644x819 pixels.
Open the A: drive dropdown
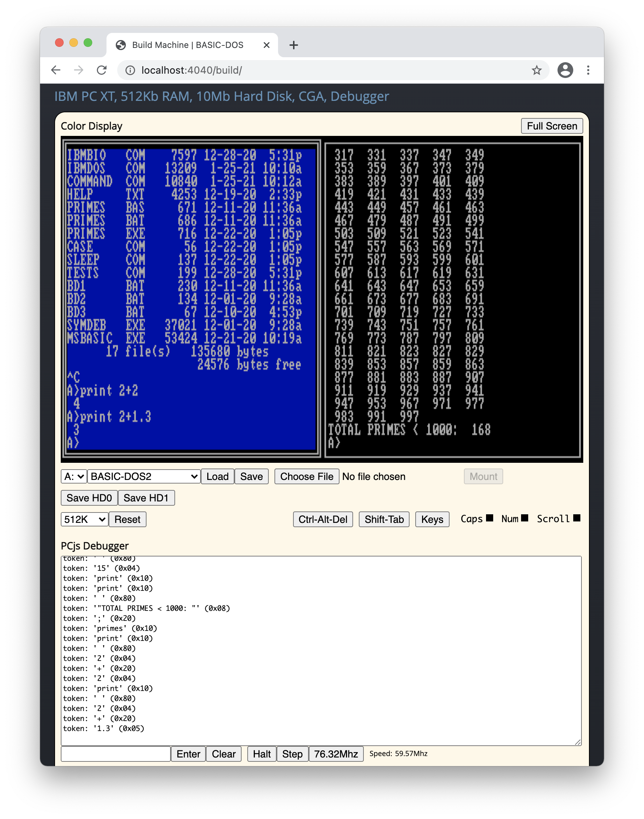tap(74, 476)
